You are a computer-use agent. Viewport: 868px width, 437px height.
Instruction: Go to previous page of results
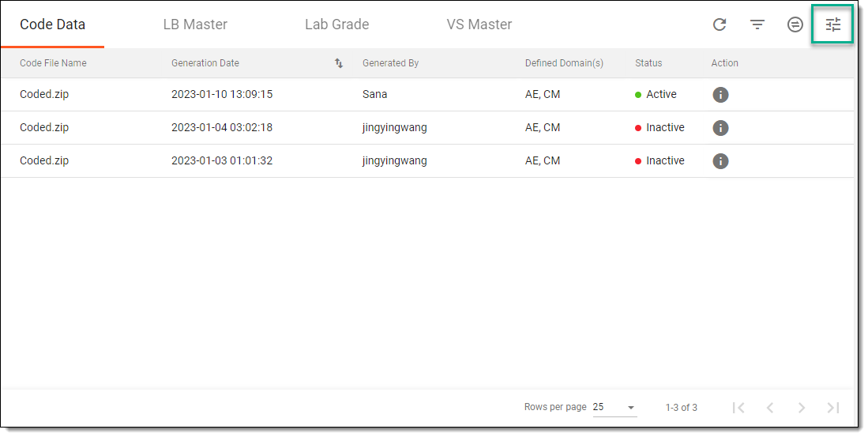pos(770,408)
